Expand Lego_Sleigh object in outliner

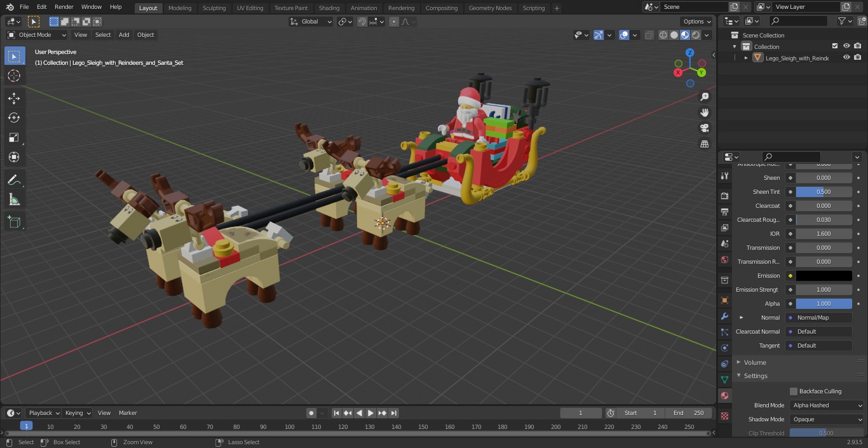(746, 58)
